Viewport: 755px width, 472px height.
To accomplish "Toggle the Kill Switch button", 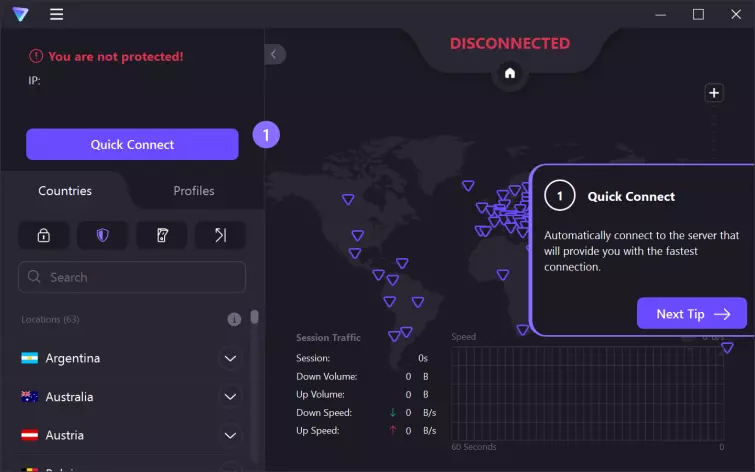I will (161, 235).
